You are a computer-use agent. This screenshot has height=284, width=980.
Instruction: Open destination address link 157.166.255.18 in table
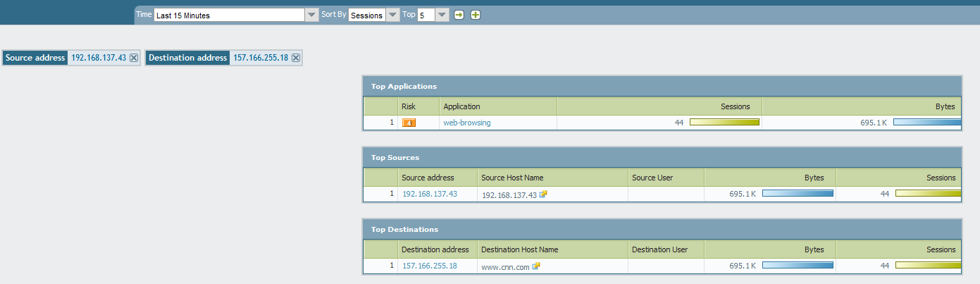pos(429,266)
